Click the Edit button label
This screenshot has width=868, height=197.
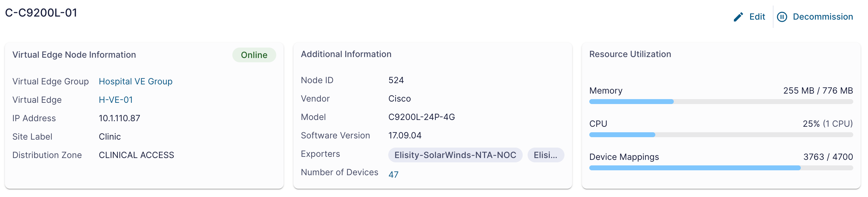point(757,17)
